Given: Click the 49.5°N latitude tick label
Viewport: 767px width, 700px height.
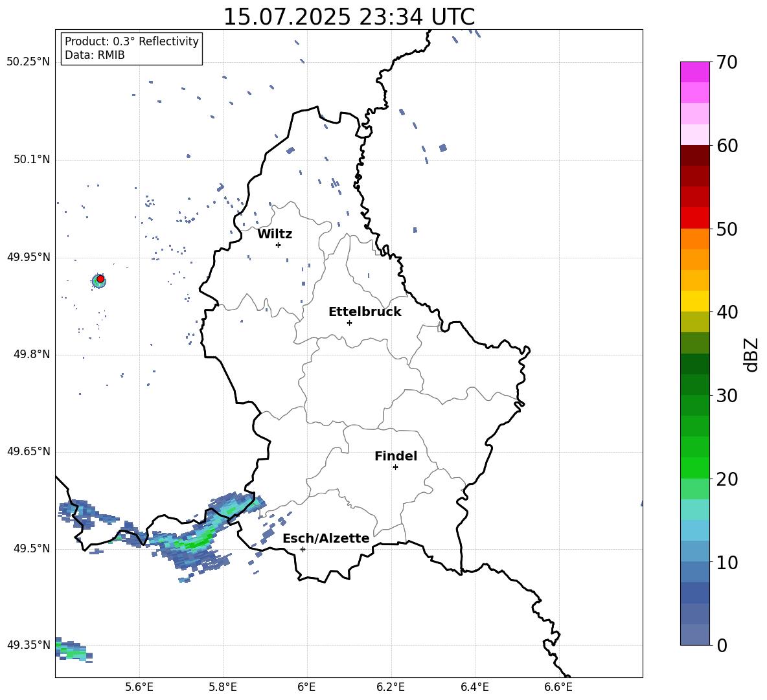Looking at the screenshot, I should click(31, 549).
